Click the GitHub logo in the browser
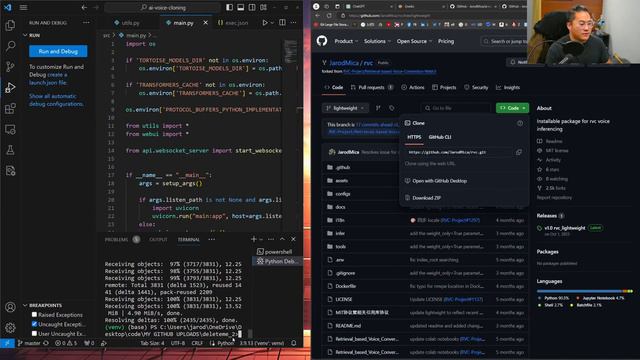The height and width of the screenshot is (360, 640). pos(322,41)
